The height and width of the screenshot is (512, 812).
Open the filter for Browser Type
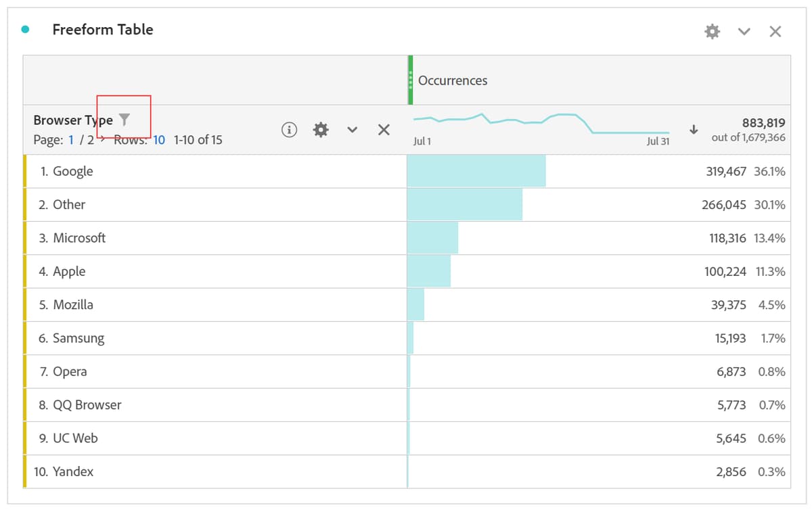point(124,119)
